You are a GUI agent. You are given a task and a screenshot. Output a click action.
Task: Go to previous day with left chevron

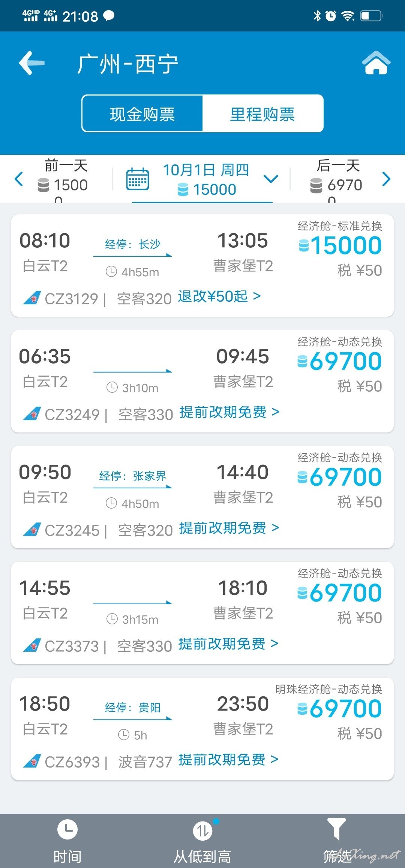(19, 179)
